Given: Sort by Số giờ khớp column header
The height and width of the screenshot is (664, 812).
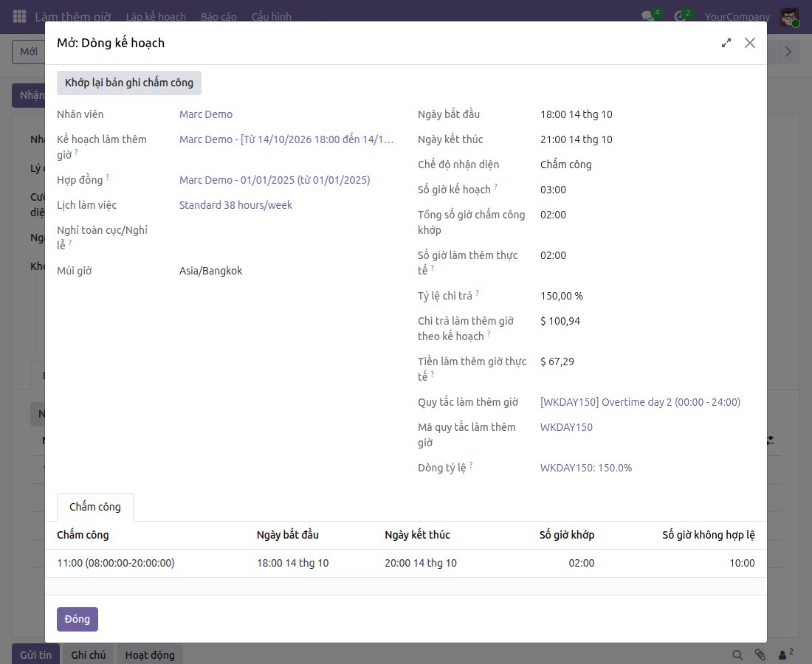Looking at the screenshot, I should pos(566,535).
